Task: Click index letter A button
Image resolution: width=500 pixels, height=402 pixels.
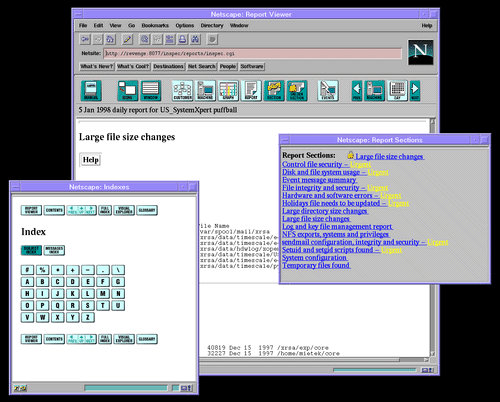Action: (27, 282)
